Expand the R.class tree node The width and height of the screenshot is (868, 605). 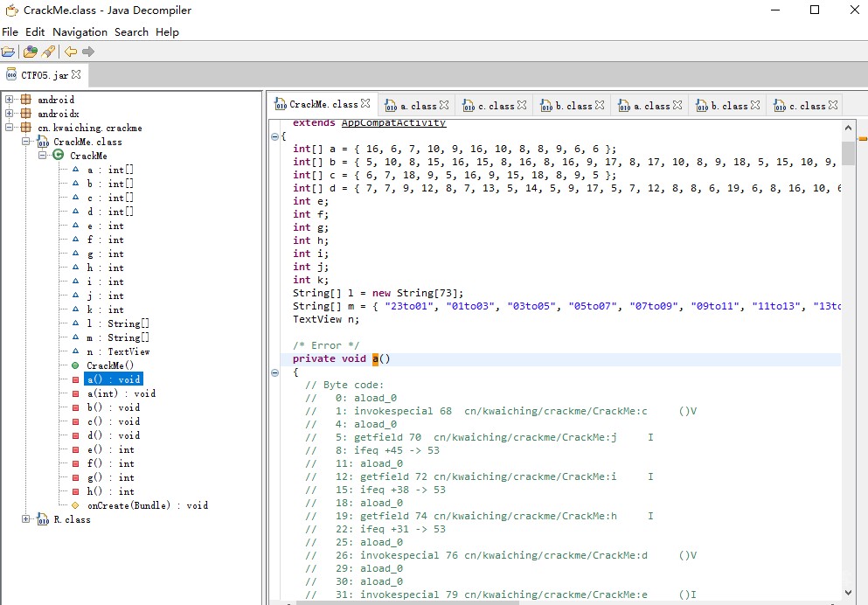coord(25,519)
